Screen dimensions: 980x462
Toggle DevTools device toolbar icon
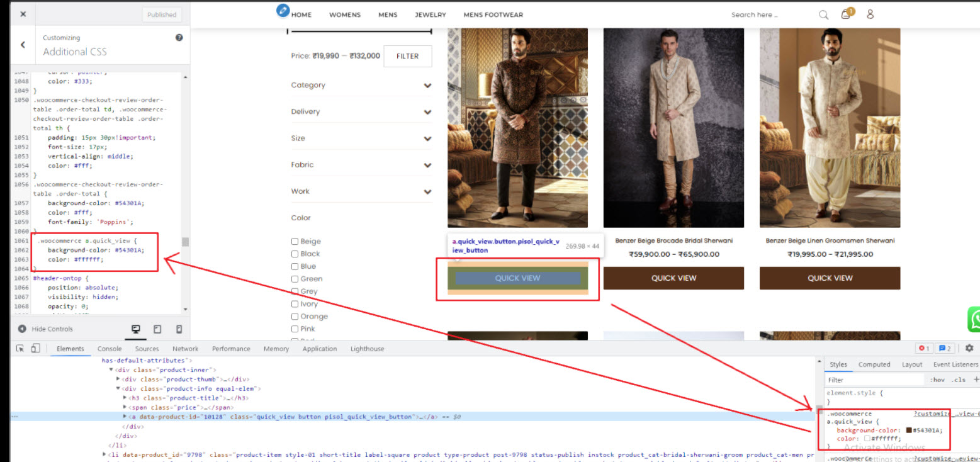coord(35,348)
